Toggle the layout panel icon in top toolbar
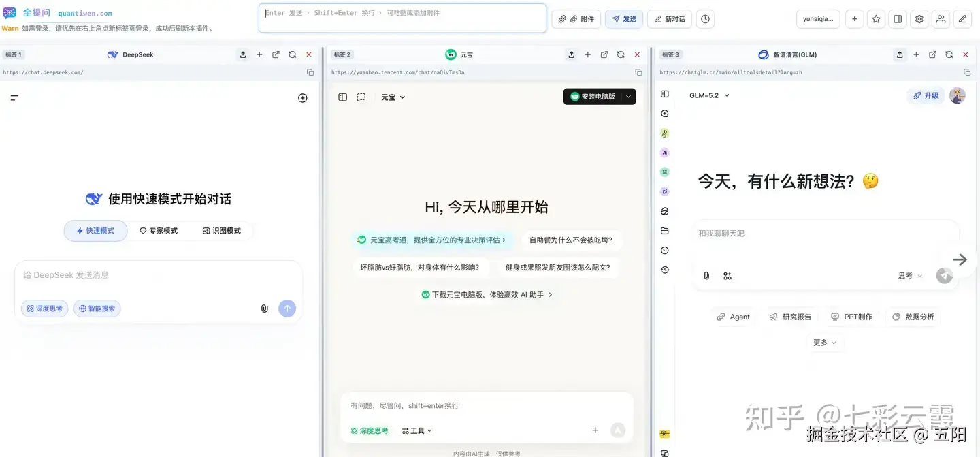The height and width of the screenshot is (457, 980). point(898,19)
